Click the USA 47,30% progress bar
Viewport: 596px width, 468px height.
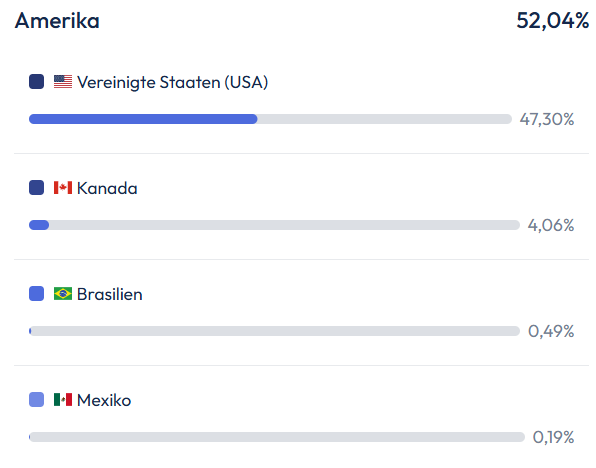click(270, 119)
